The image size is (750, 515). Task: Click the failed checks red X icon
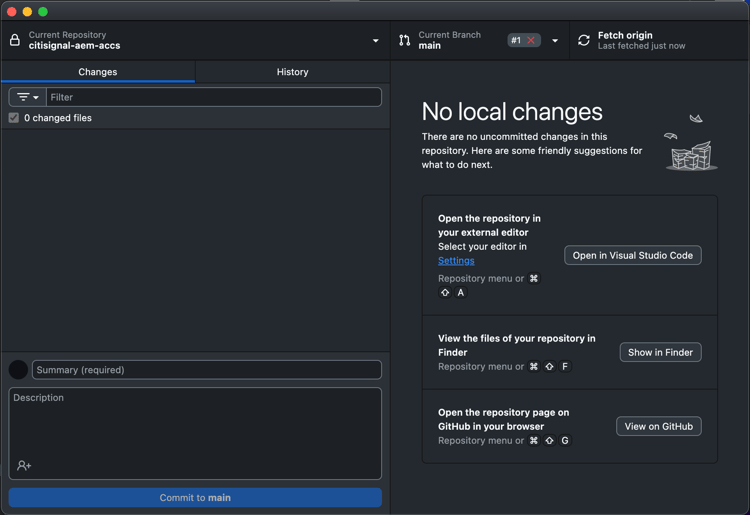tap(531, 40)
